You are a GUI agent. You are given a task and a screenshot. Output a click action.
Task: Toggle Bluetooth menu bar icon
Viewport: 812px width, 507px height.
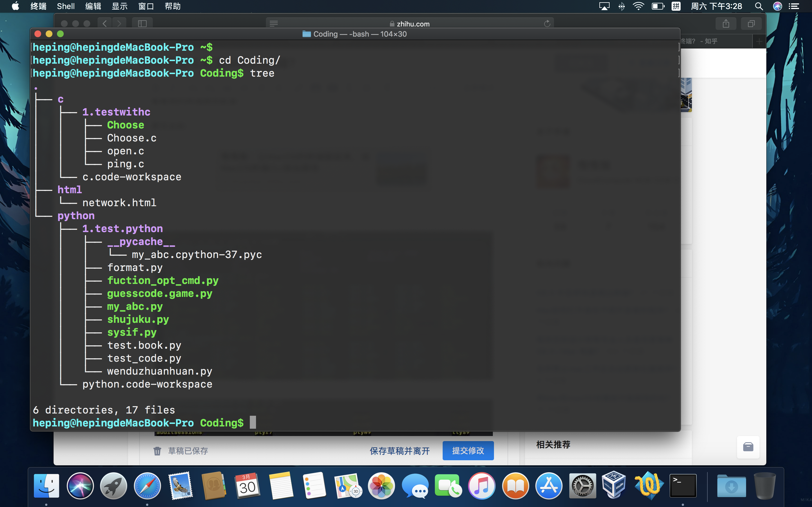coord(621,6)
